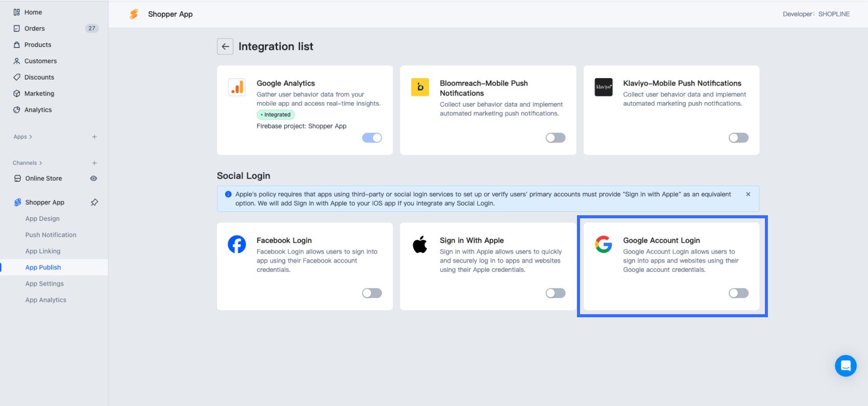
Task: Disable the Google Analytics integration toggle
Action: [x=372, y=138]
